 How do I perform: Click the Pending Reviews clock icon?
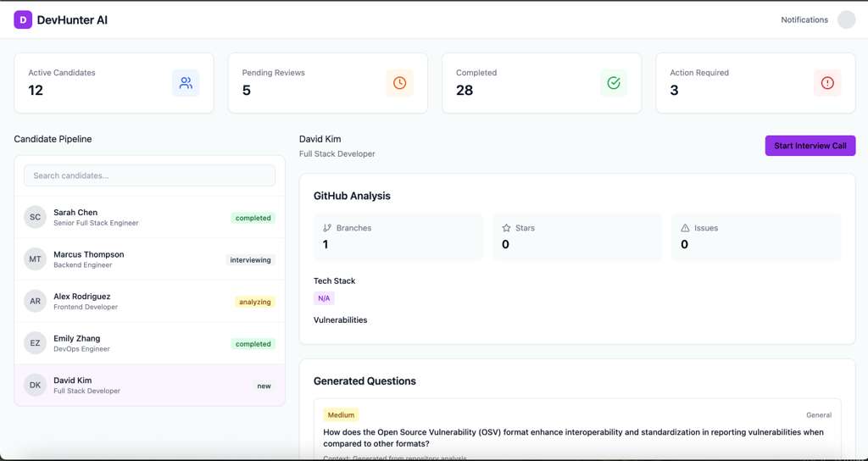pos(400,83)
